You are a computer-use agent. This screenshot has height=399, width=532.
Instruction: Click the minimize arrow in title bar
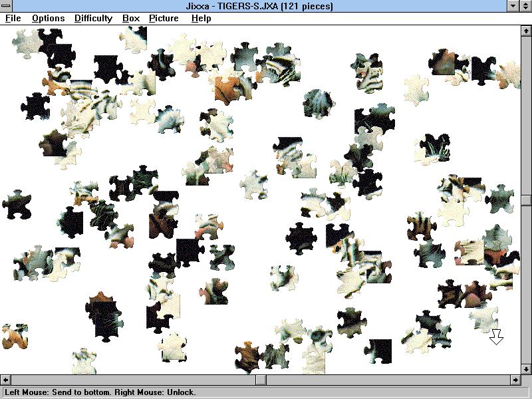click(x=513, y=6)
